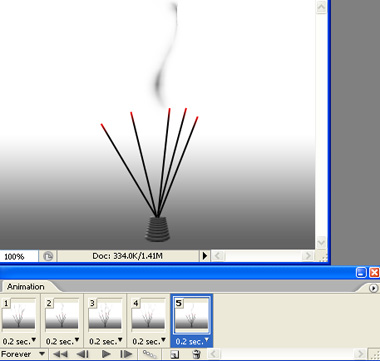Click canvas vertical scrollbar down arrow
Screen dimensions: 380x361
pyautogui.click(x=321, y=242)
